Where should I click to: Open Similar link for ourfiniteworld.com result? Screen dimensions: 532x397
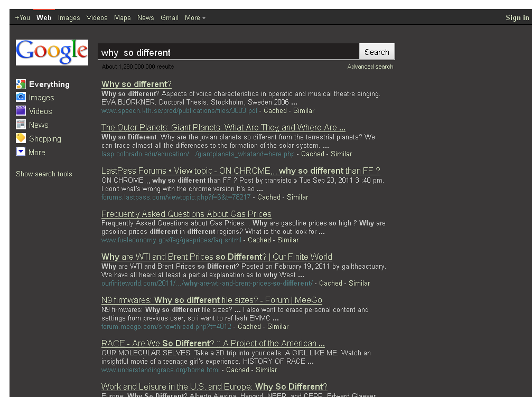[359, 283]
